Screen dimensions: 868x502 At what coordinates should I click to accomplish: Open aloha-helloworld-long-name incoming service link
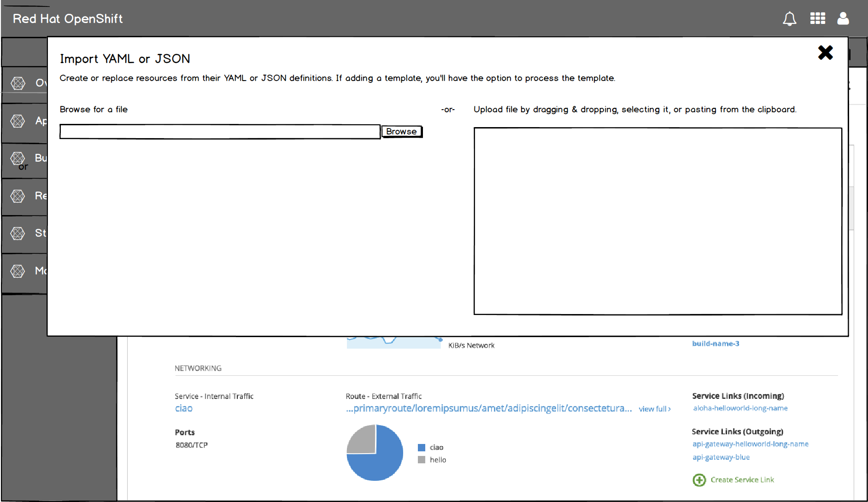[740, 408]
